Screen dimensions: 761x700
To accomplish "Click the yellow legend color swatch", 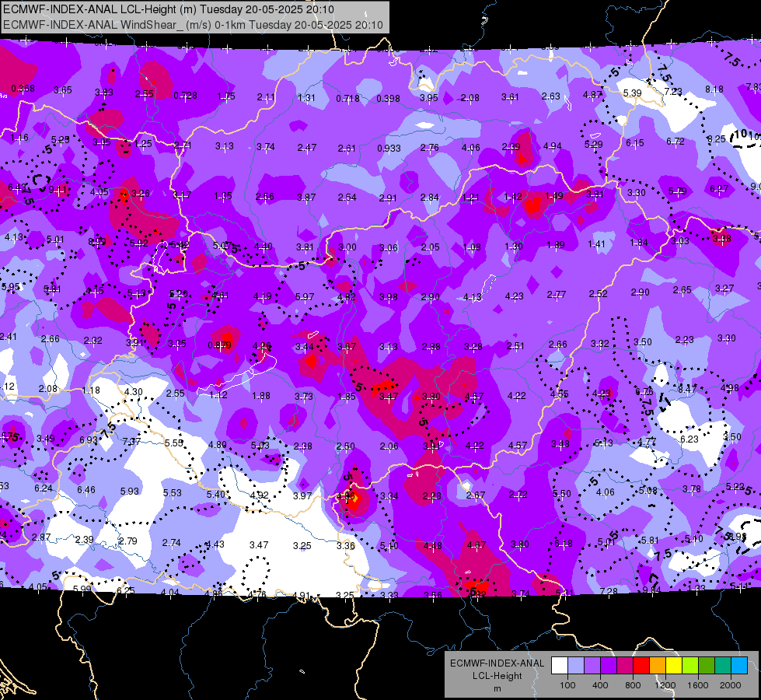I will point(674,666).
